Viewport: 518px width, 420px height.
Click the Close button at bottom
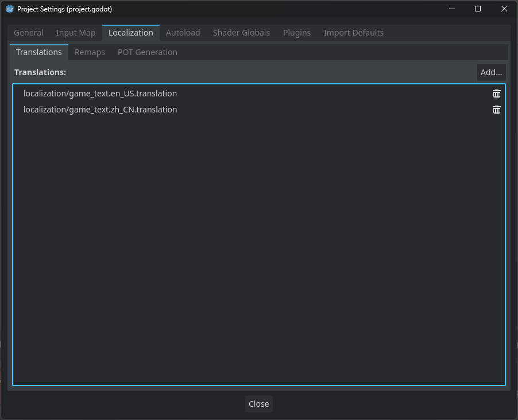pyautogui.click(x=258, y=404)
